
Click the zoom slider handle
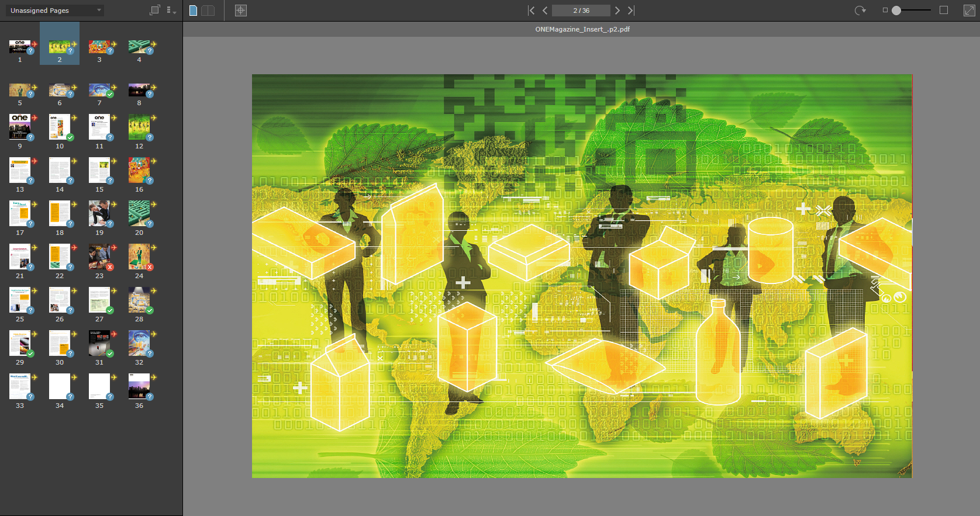tap(896, 11)
